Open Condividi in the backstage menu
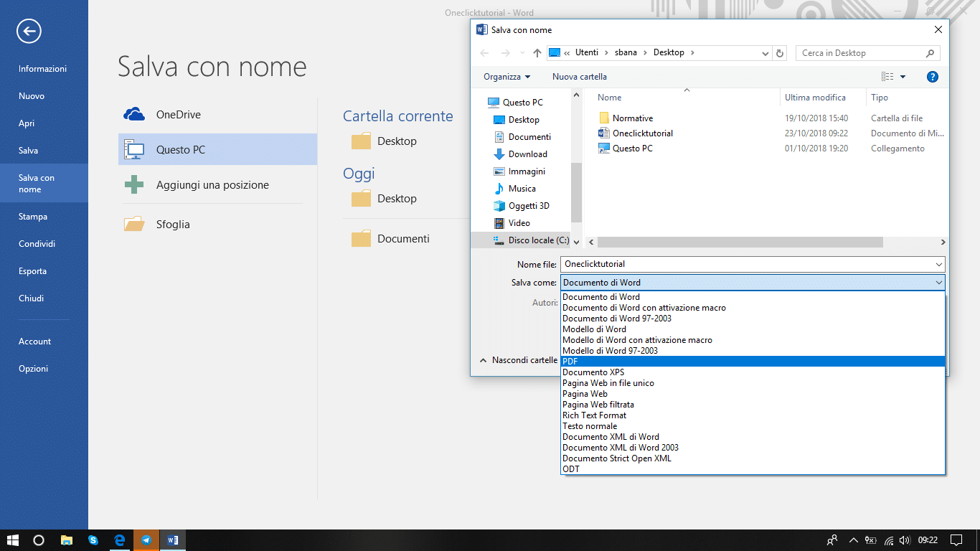980x551 pixels. 44,244
